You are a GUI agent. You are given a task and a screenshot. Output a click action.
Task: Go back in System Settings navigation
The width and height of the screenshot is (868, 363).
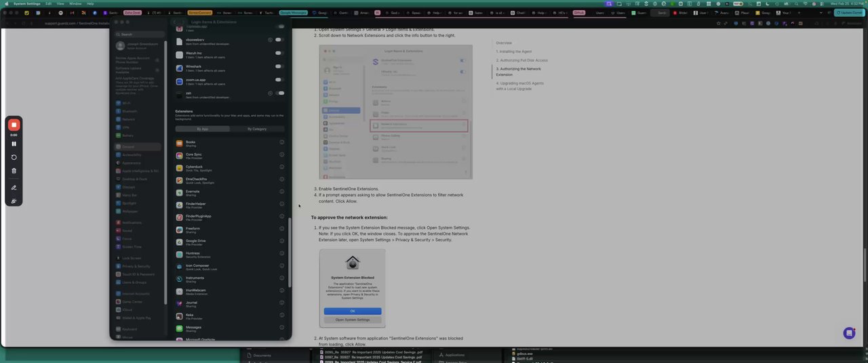pyautogui.click(x=176, y=22)
